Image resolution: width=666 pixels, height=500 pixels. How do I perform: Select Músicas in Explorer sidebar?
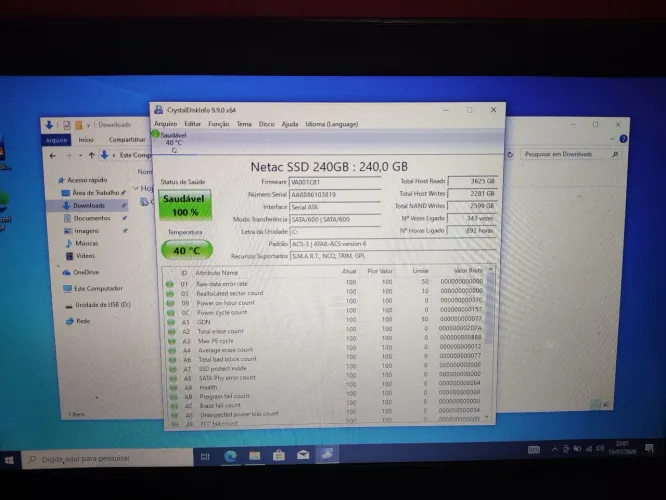[87, 243]
